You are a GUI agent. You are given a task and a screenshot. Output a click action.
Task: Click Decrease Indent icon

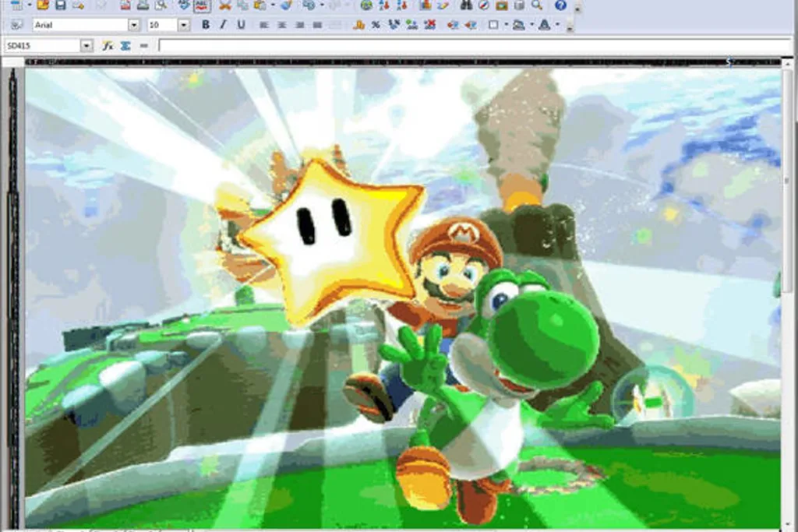click(x=453, y=24)
